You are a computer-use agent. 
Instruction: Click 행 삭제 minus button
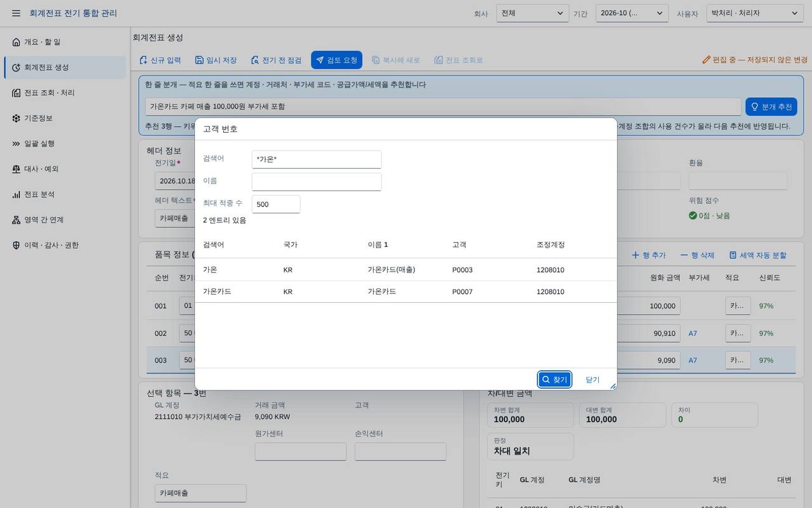697,255
